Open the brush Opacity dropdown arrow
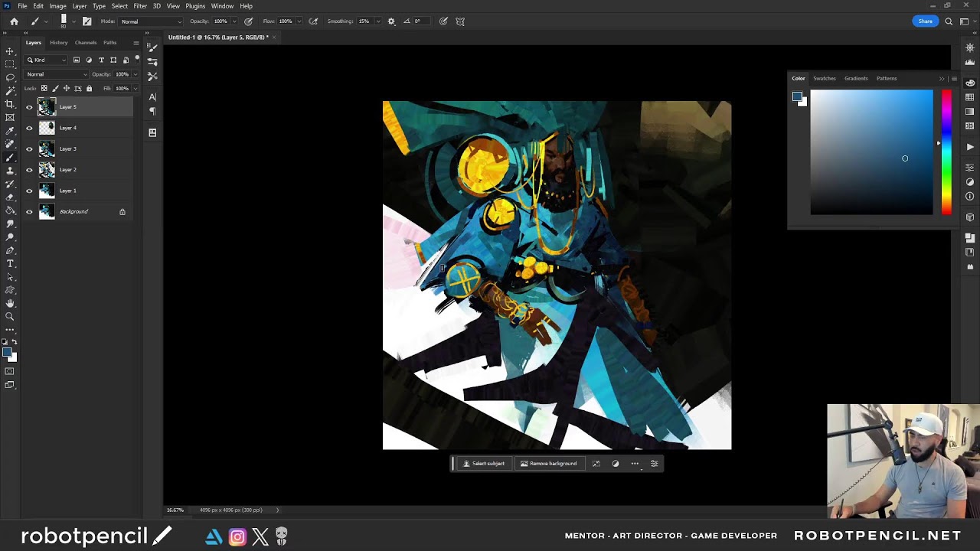This screenshot has height=551, width=980. point(234,21)
